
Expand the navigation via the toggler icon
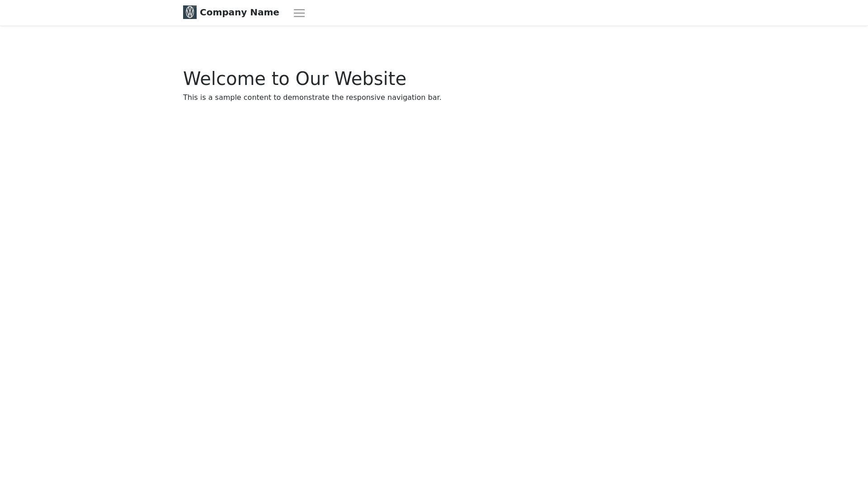299,13
